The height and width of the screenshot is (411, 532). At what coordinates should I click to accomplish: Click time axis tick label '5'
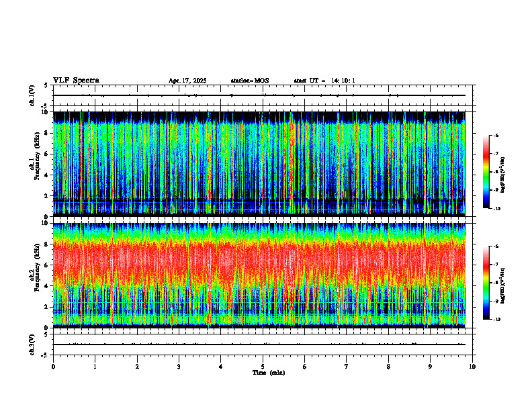point(263,367)
